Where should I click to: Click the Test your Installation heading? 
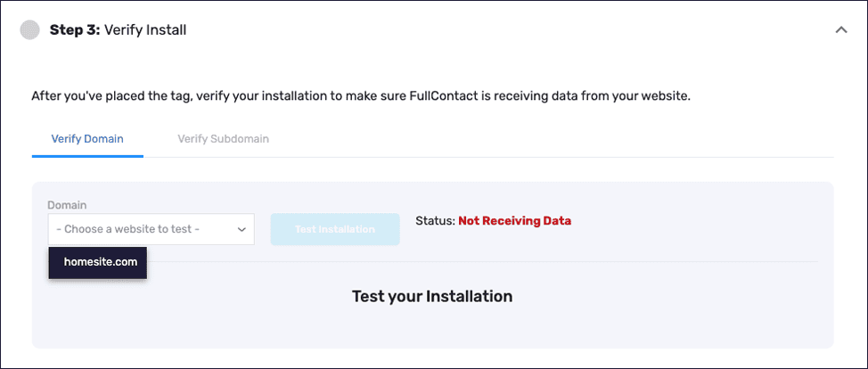[432, 296]
